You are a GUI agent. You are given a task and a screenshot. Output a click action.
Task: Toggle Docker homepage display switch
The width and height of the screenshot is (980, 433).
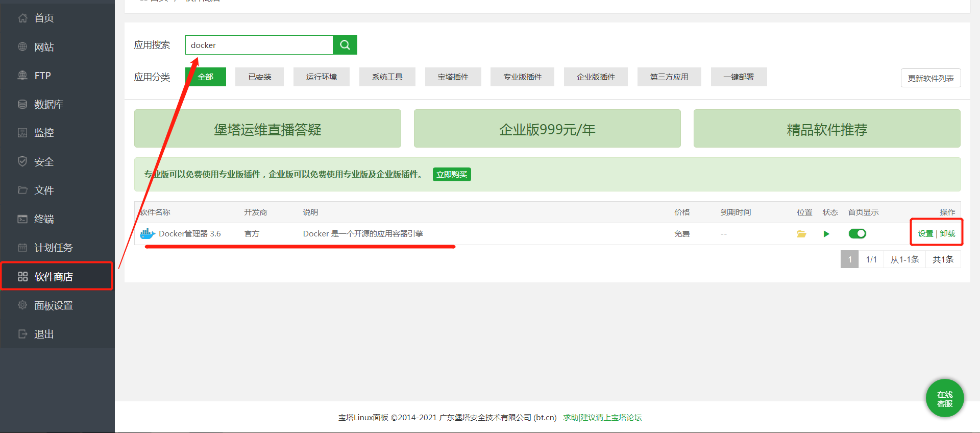[x=857, y=233]
